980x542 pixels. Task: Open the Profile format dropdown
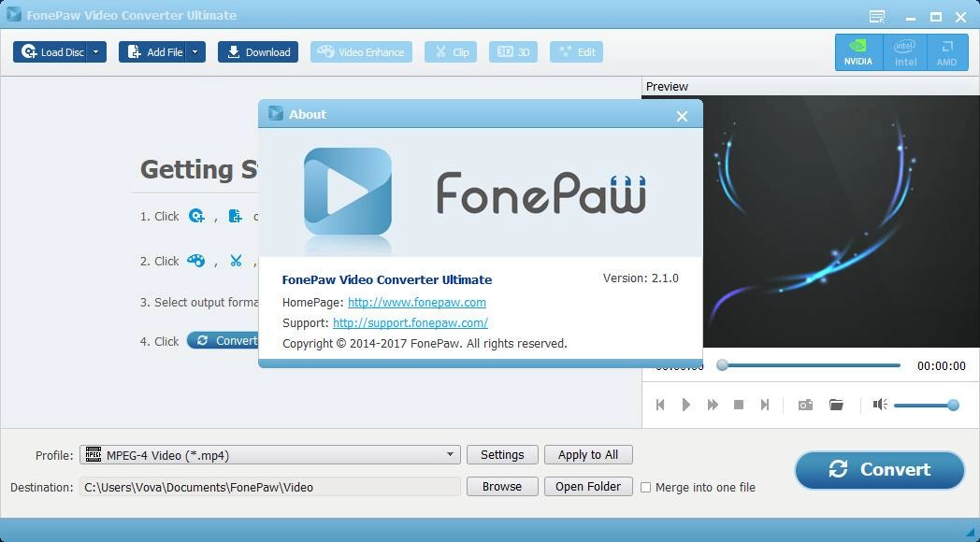point(270,455)
